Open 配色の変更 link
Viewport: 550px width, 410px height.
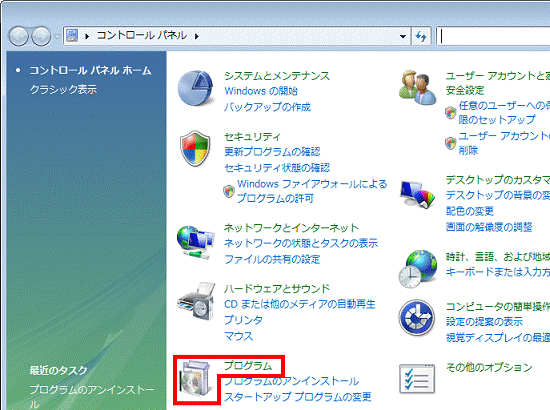(470, 211)
